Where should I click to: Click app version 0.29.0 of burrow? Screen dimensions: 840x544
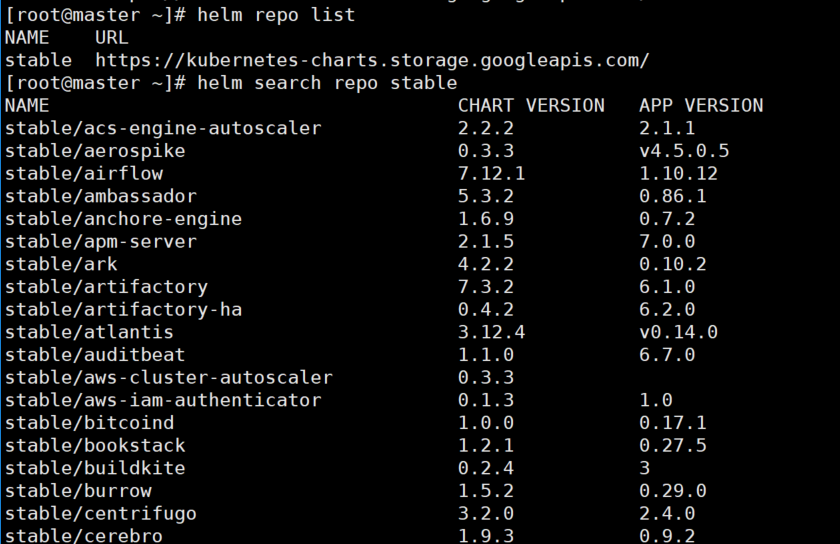(x=673, y=491)
